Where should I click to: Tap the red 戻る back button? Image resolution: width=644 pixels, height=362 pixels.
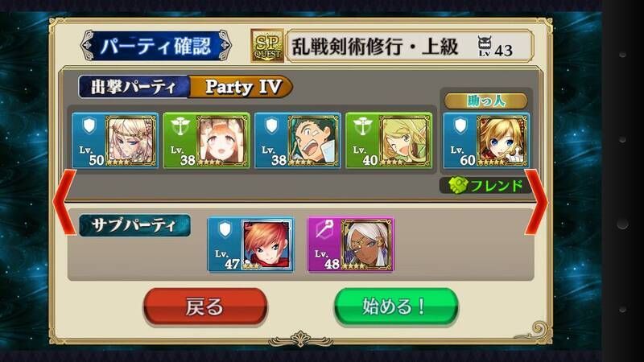[205, 306]
